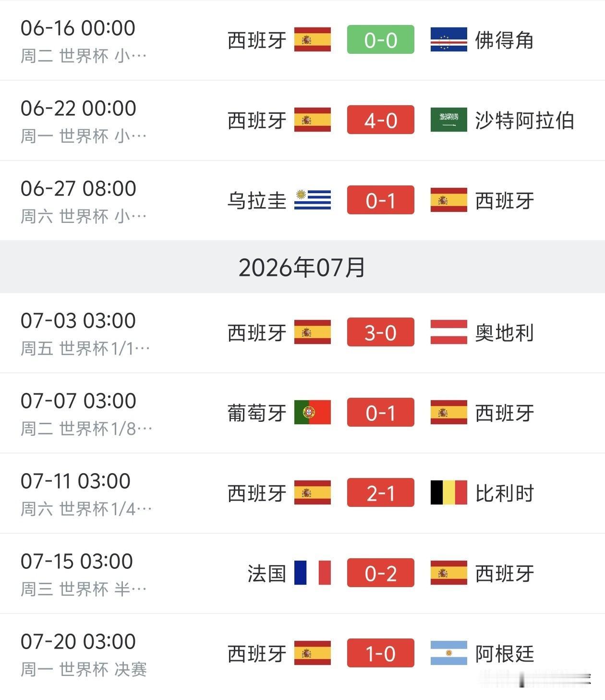This screenshot has width=605, height=700.
Task: Click the Portugal flag icon
Action: (313, 413)
